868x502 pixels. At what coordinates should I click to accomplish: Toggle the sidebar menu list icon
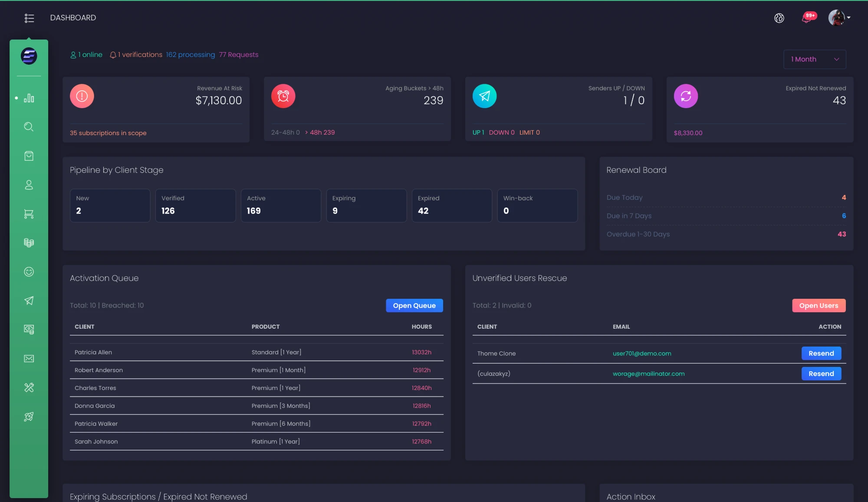(29, 18)
